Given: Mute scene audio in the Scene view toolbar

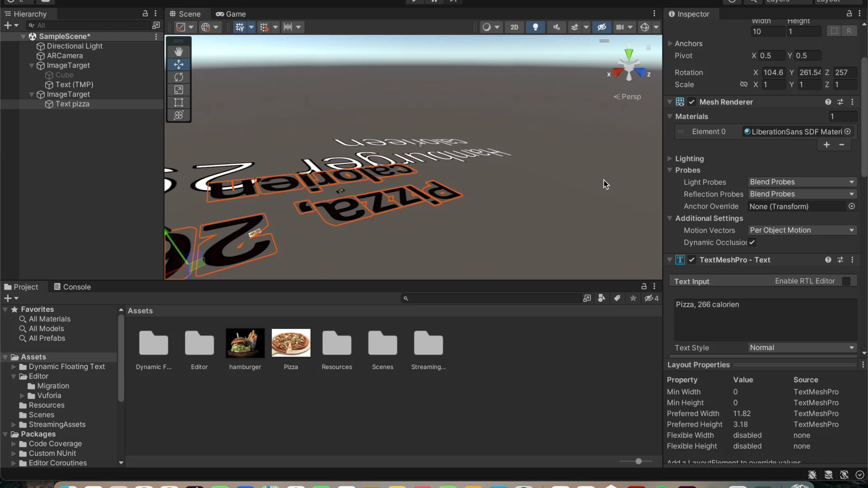Looking at the screenshot, I should 556,27.
